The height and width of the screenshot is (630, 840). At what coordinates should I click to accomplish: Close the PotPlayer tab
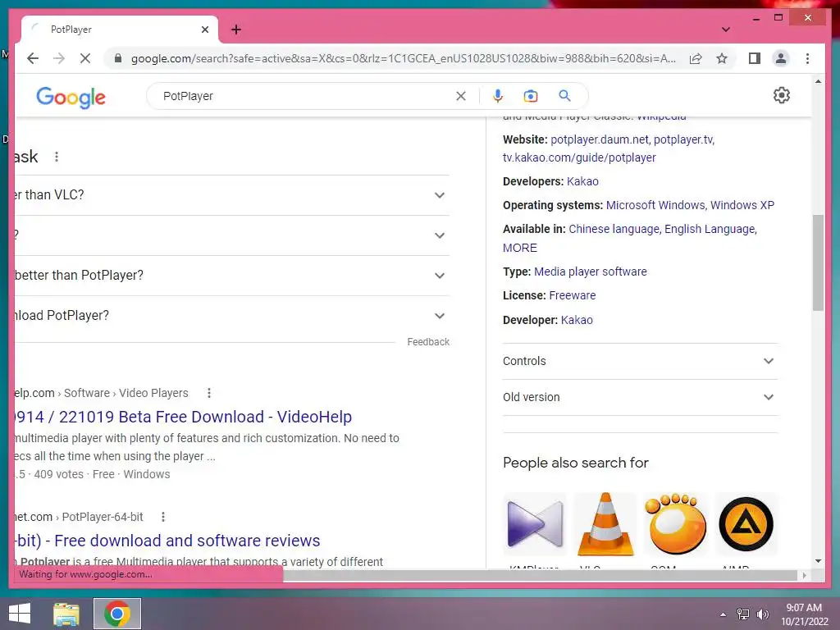204,30
